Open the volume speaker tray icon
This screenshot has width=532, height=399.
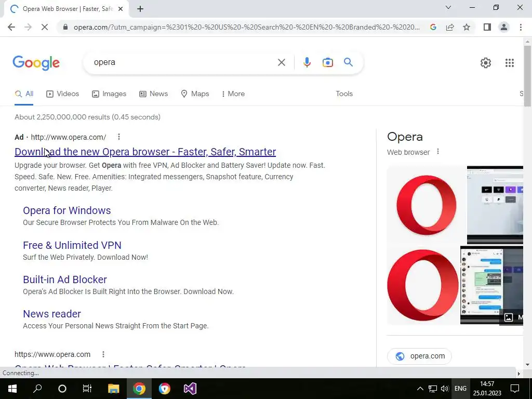coord(445,389)
